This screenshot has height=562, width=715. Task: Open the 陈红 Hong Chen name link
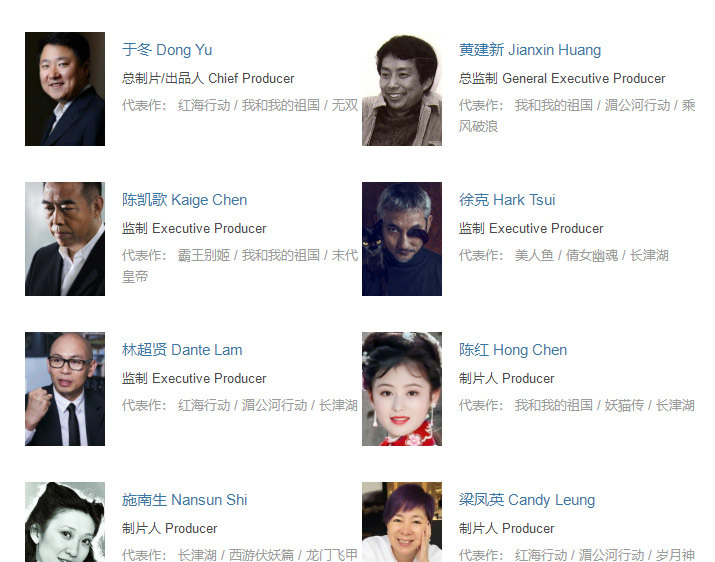pos(513,349)
